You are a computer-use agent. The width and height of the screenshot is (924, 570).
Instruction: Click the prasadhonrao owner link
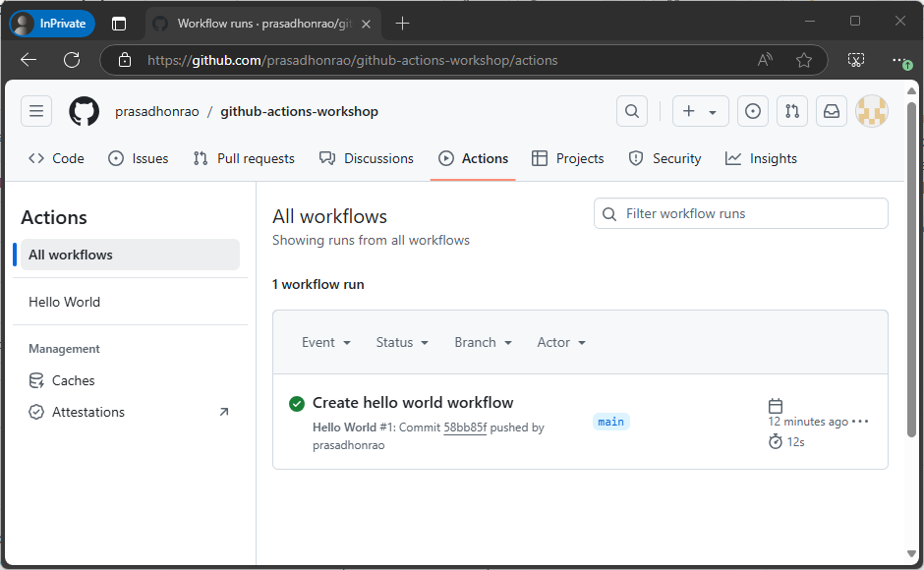(156, 111)
